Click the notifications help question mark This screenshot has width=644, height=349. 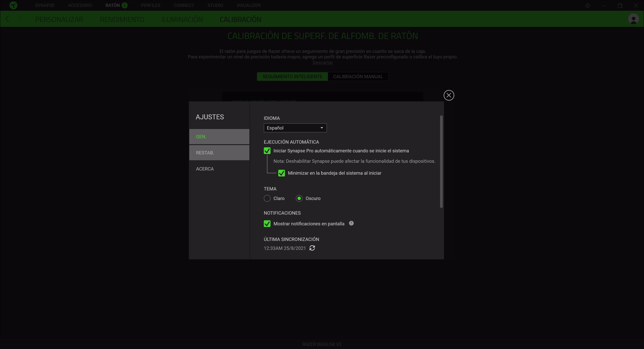coord(351,223)
